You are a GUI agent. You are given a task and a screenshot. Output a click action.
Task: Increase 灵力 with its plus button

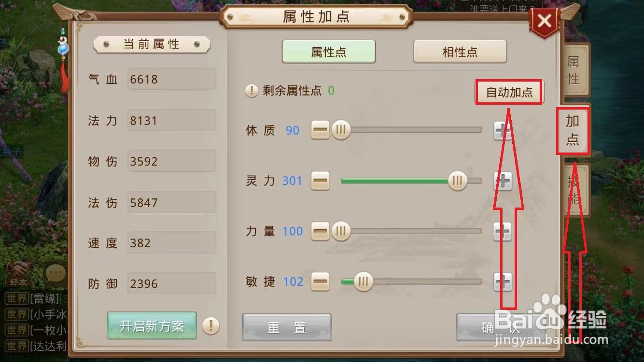(503, 181)
